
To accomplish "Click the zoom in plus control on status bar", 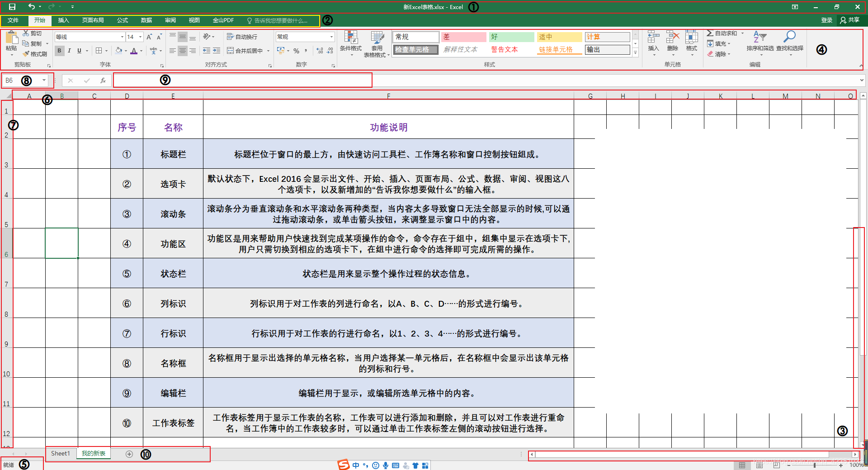I will (x=840, y=465).
